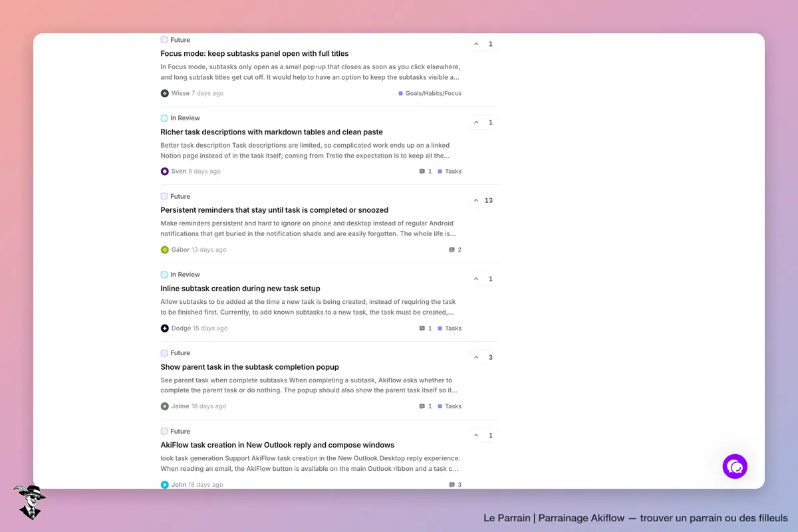Open 'Richer task descriptions with markdown tables' post
The image size is (798, 532).
(x=272, y=132)
